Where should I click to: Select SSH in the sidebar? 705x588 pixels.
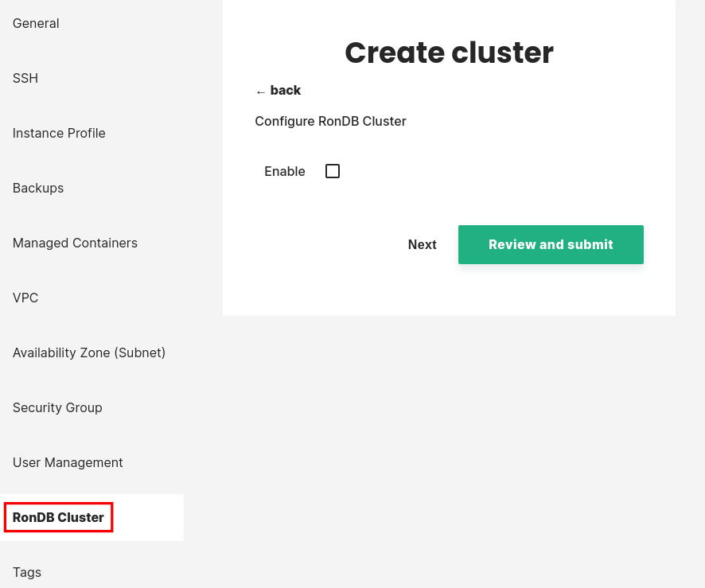[x=25, y=78]
